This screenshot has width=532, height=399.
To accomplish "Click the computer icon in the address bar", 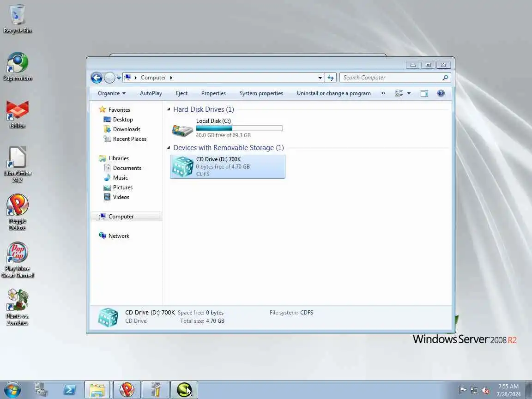I will tap(127, 78).
